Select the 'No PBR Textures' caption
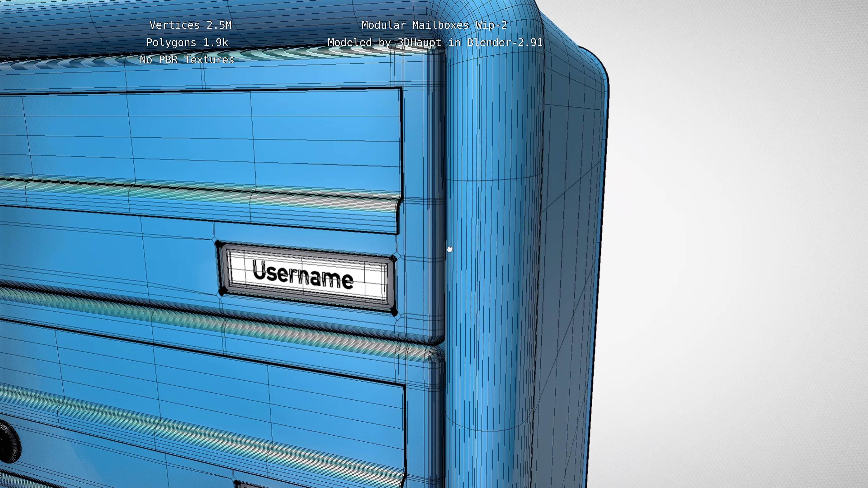 click(x=187, y=60)
